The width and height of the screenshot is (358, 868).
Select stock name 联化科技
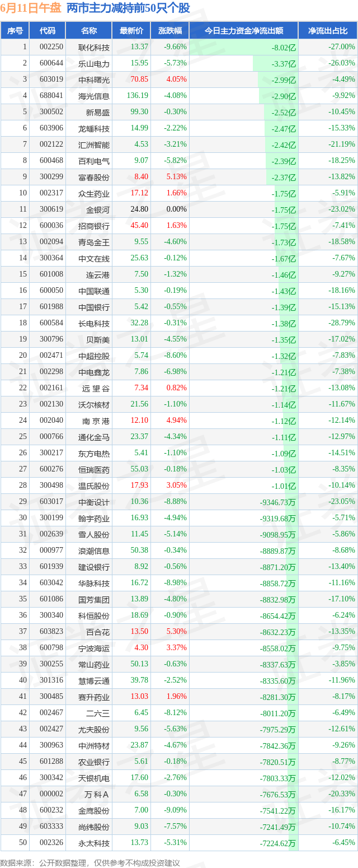click(x=94, y=47)
